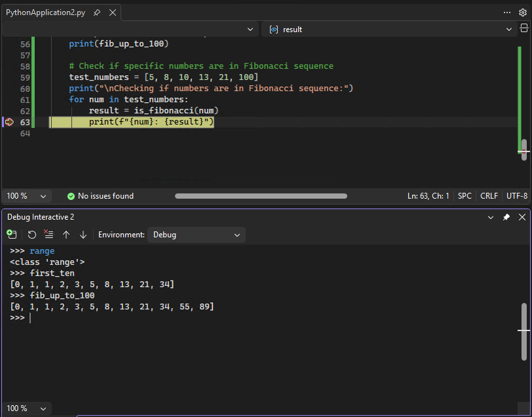This screenshot has width=532, height=417.
Task: Open the Debug Interactive 2 window options dropdown
Action: click(491, 217)
